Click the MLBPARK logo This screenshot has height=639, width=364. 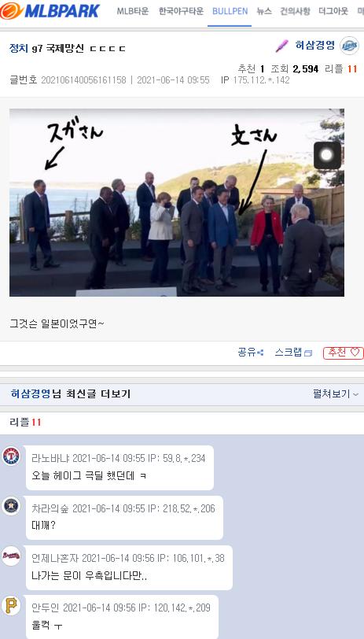click(x=50, y=11)
